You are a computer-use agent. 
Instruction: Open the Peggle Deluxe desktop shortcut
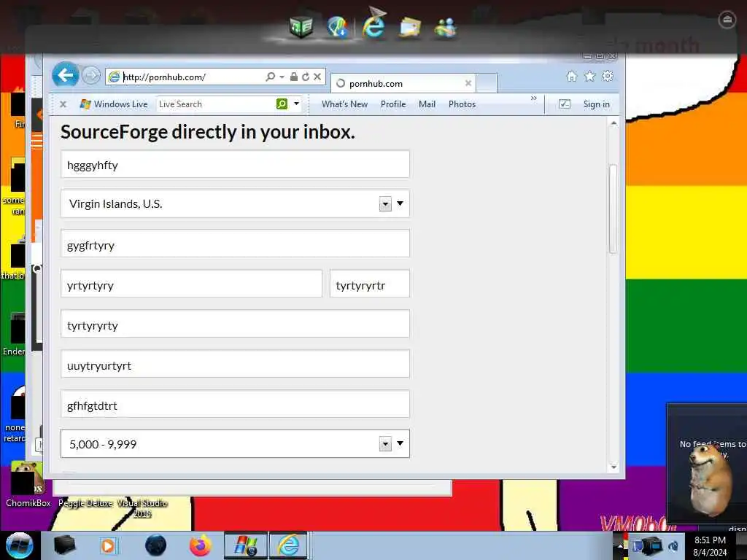pos(85,503)
